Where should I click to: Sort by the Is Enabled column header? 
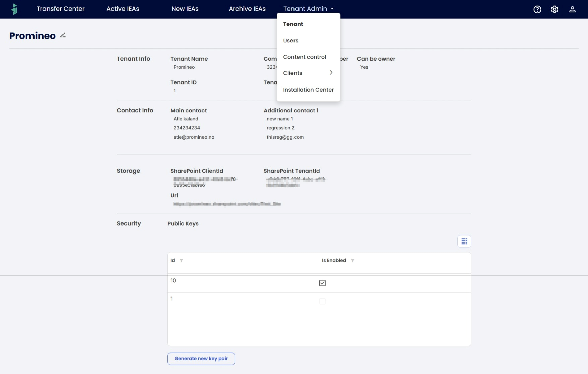pyautogui.click(x=334, y=261)
